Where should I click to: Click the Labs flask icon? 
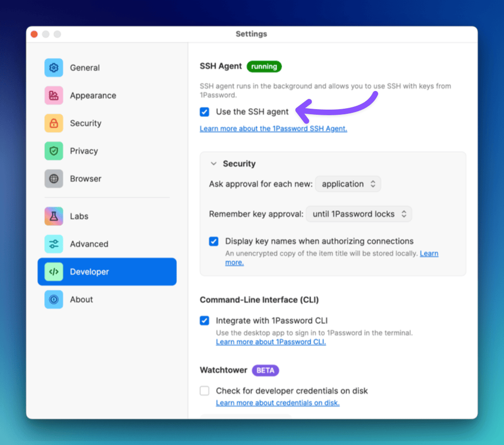(x=54, y=216)
